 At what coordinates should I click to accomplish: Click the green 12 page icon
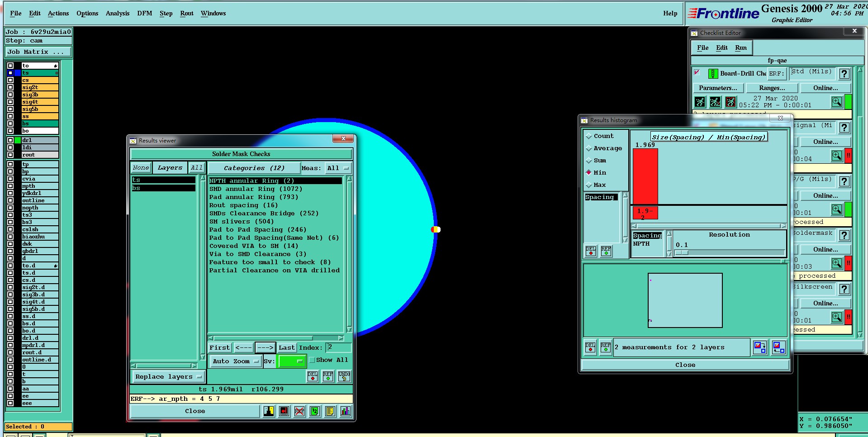(315, 411)
